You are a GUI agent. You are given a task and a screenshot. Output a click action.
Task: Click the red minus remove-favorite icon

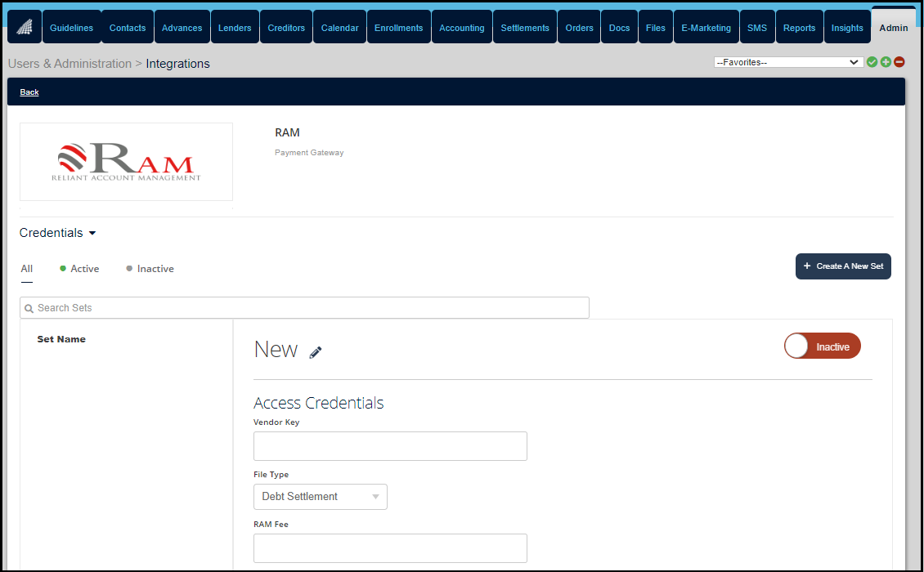click(899, 62)
